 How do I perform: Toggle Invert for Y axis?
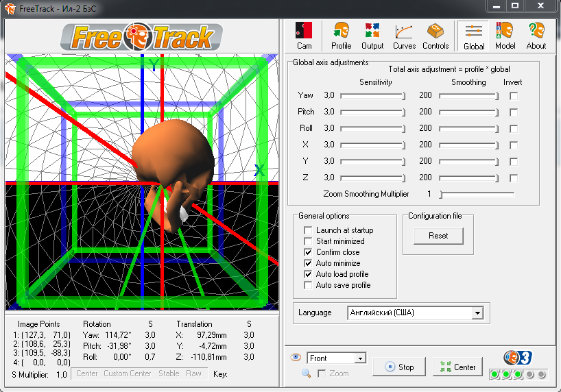[514, 162]
